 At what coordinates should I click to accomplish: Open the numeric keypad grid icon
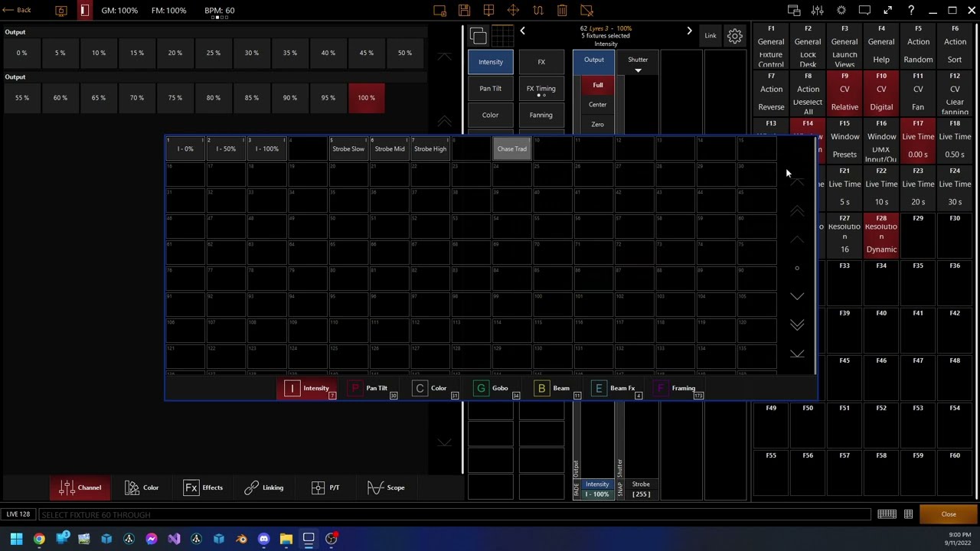coord(908,514)
